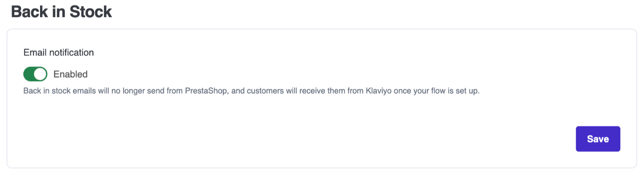Image resolution: width=644 pixels, height=173 pixels.
Task: Click the green track of the switch
Action: pos(29,74)
